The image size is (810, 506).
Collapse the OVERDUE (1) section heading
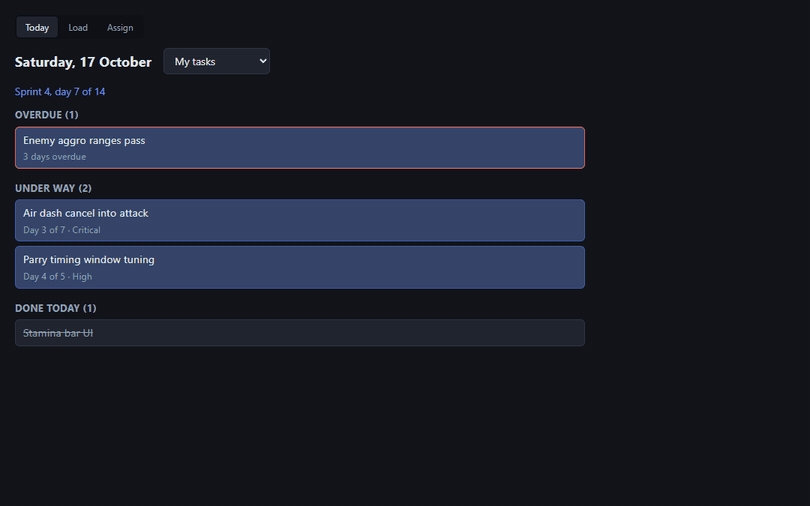pyautogui.click(x=46, y=115)
